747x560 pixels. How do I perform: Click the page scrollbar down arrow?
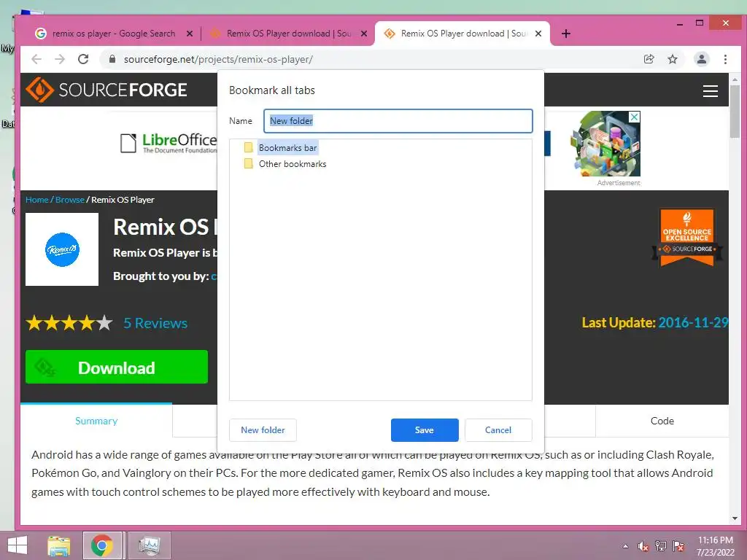(x=735, y=518)
